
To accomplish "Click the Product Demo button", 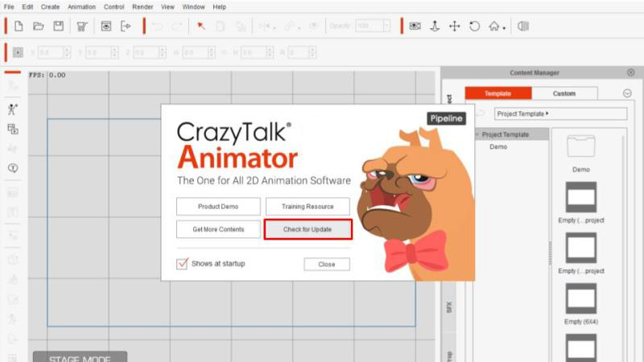I will coord(218,207).
